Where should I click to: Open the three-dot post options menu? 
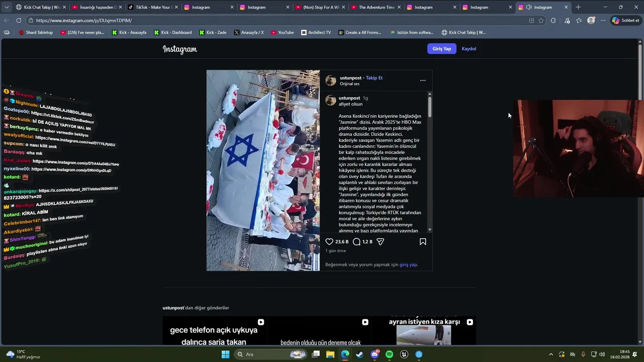(423, 80)
